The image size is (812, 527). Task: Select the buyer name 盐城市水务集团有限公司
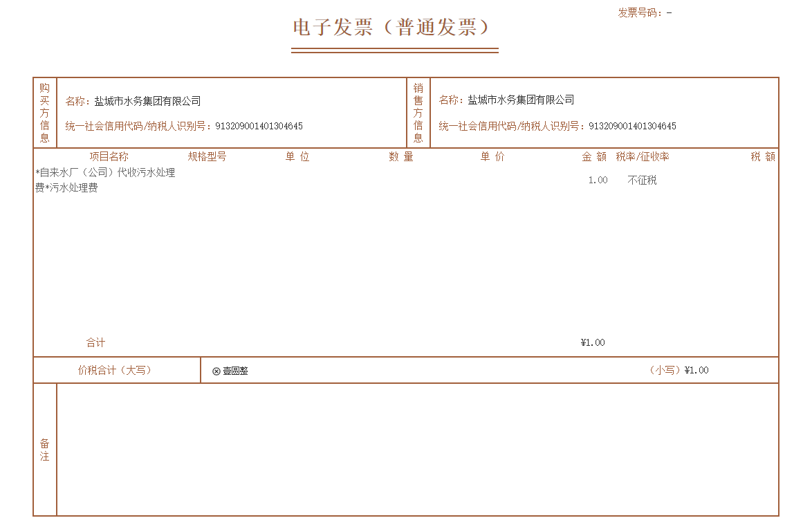(x=147, y=101)
